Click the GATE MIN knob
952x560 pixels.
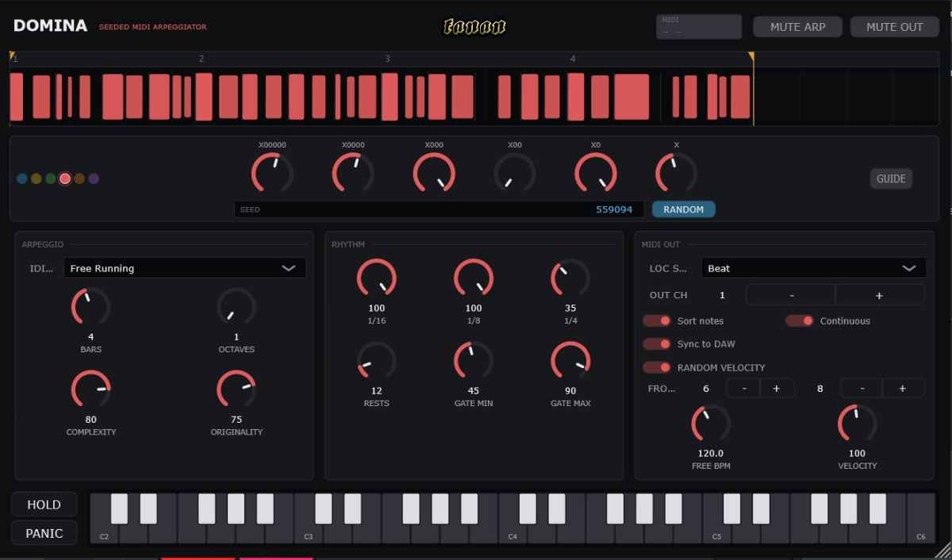pos(474,361)
